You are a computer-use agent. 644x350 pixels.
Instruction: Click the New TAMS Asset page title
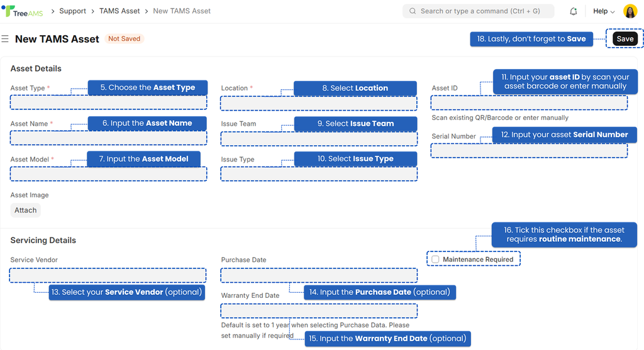(57, 39)
